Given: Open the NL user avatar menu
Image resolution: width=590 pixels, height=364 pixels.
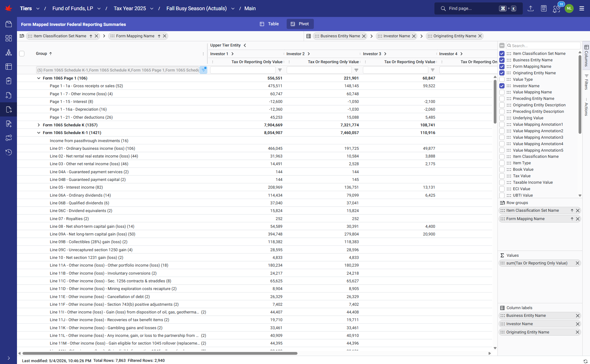Looking at the screenshot, I should (x=569, y=8).
